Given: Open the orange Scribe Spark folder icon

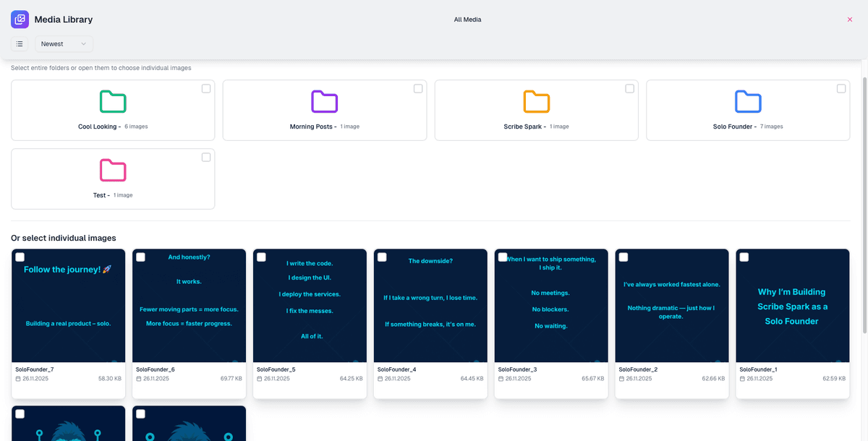Looking at the screenshot, I should (x=537, y=102).
